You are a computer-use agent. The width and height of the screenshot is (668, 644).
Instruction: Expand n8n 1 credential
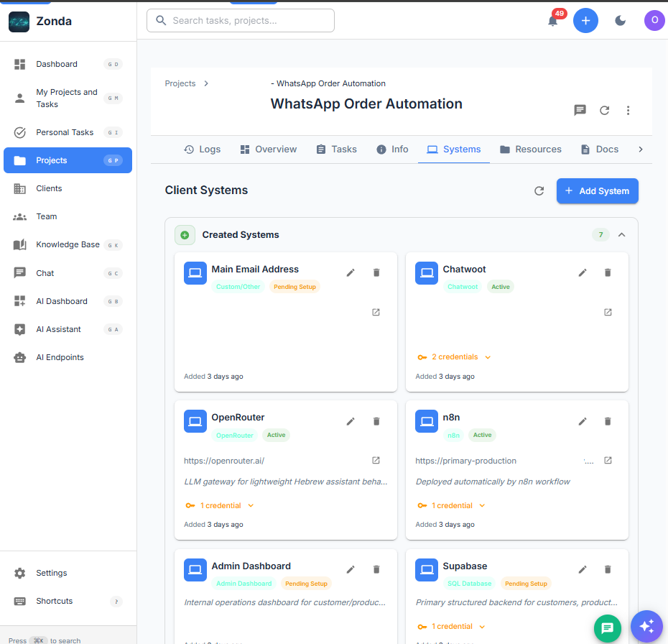tap(451, 505)
